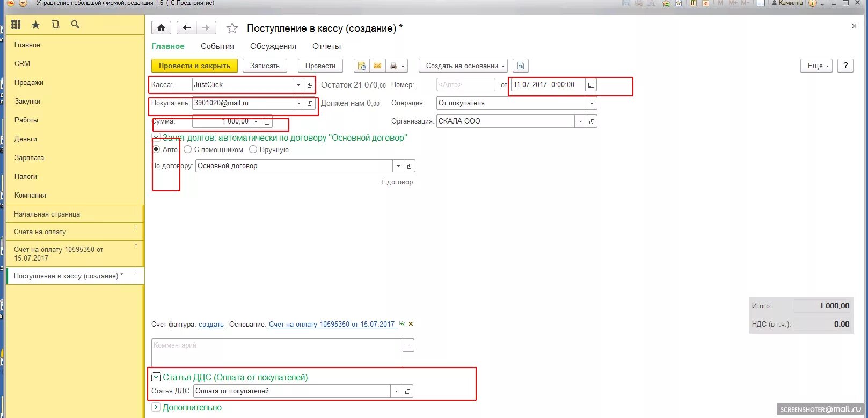Click the printer icon in the form toolbar
The width and height of the screenshot is (868, 418).
click(x=393, y=66)
